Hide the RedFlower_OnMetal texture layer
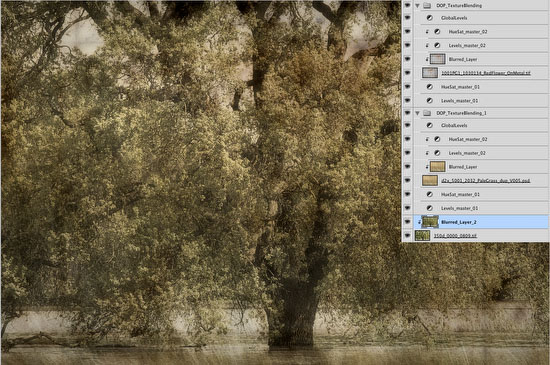 [x=407, y=73]
